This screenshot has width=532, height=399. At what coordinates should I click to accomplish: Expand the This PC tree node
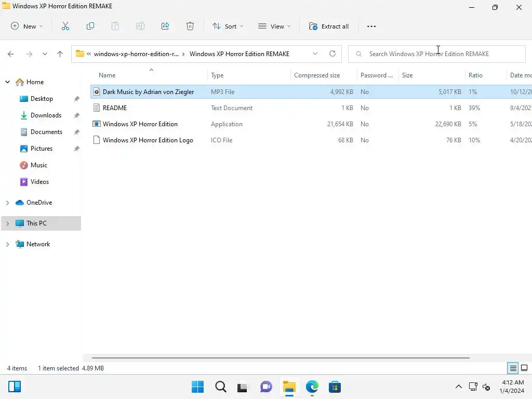click(7, 223)
